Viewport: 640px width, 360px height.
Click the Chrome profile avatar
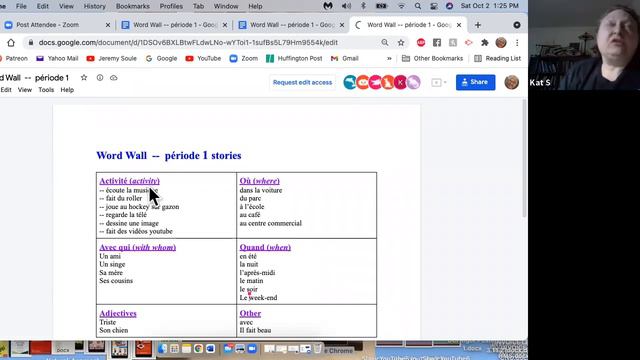501,42
